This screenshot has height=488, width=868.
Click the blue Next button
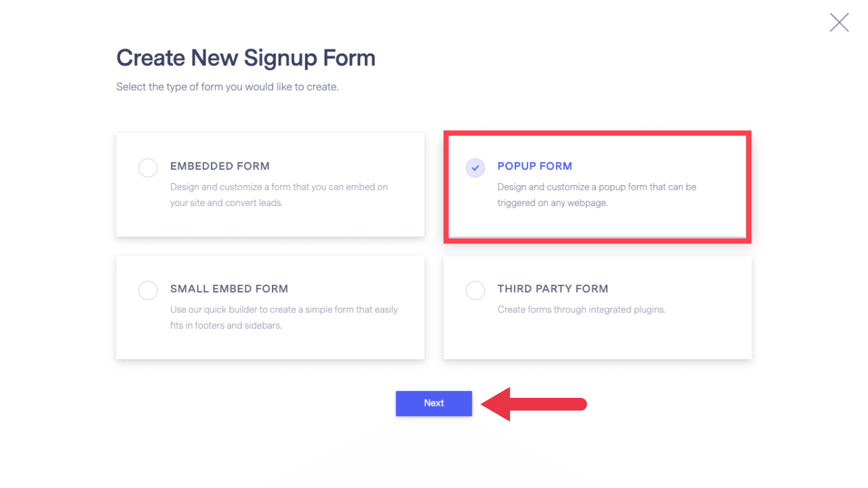point(434,403)
